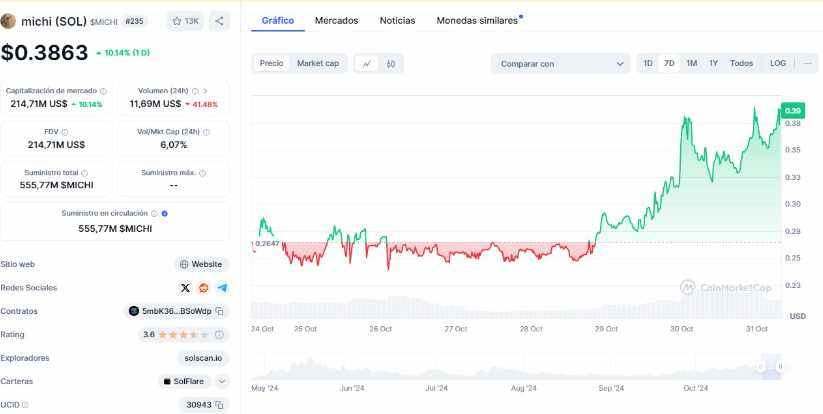Viewport: 823px width, 414px height.
Task: Click info icon beside UCID label
Action: 25,405
